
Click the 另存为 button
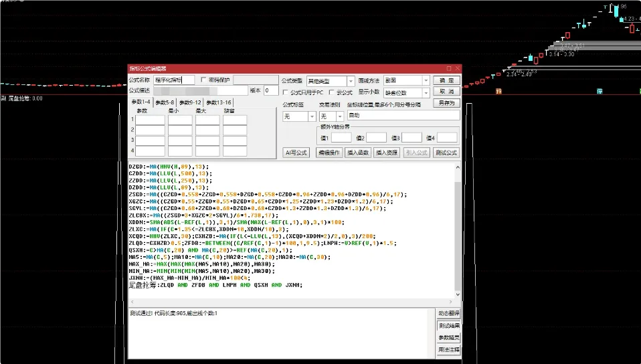[x=446, y=103]
